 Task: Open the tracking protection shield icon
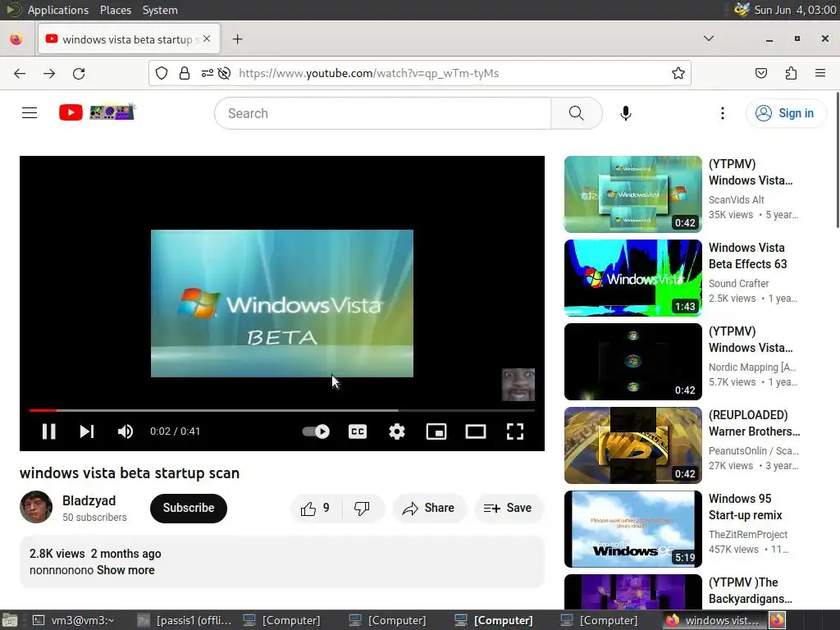[x=162, y=73]
